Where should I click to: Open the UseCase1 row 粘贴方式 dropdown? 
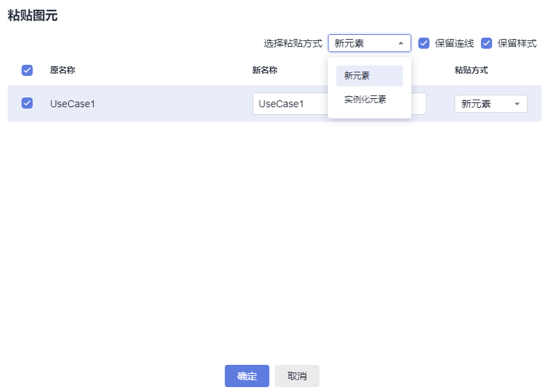[491, 104]
